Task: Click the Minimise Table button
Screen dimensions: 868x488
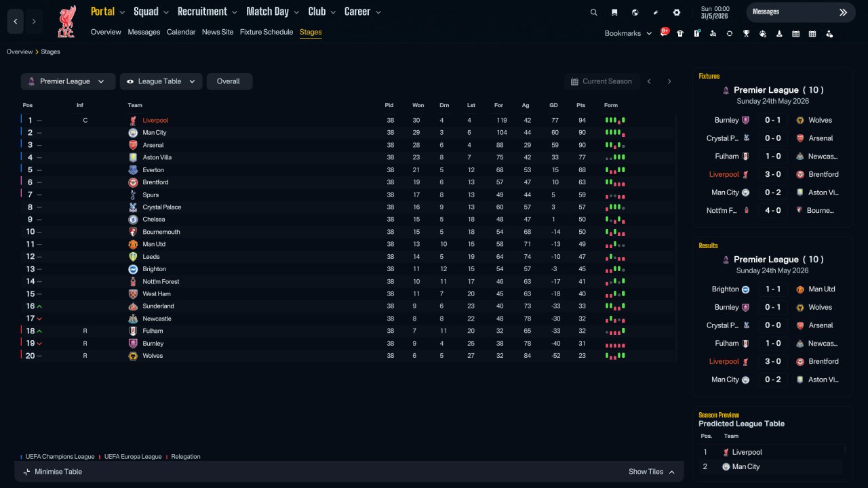Action: [x=52, y=472]
